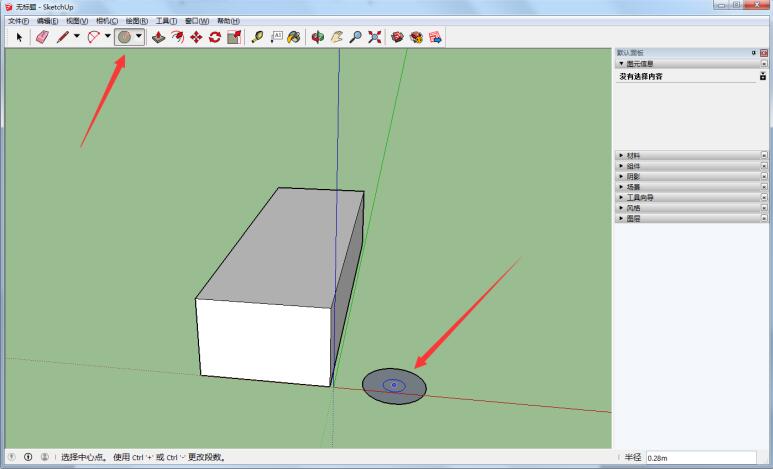Image resolution: width=773 pixels, height=469 pixels.
Task: Activate the Push/Pull tool
Action: (158, 37)
